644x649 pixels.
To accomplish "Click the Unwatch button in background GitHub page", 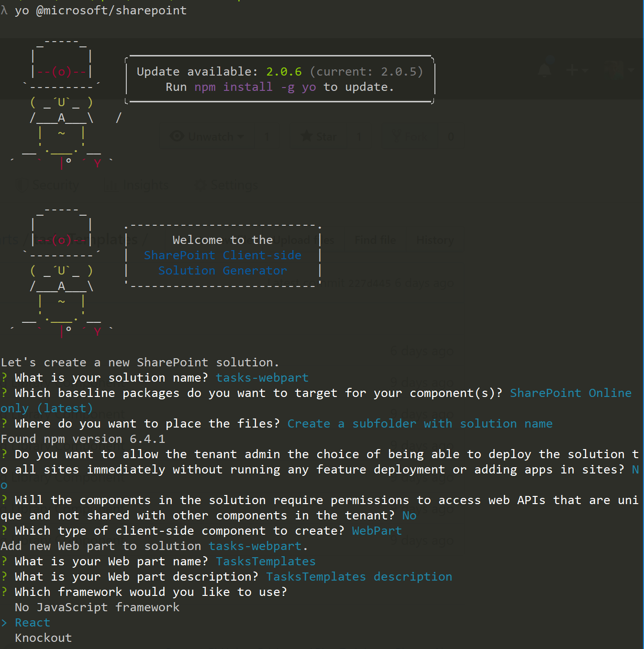I will point(207,137).
